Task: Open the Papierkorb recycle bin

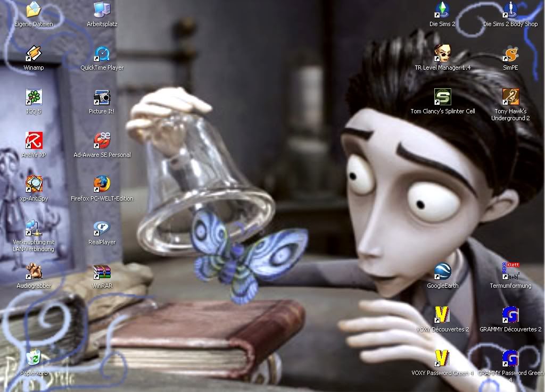Action: click(34, 358)
